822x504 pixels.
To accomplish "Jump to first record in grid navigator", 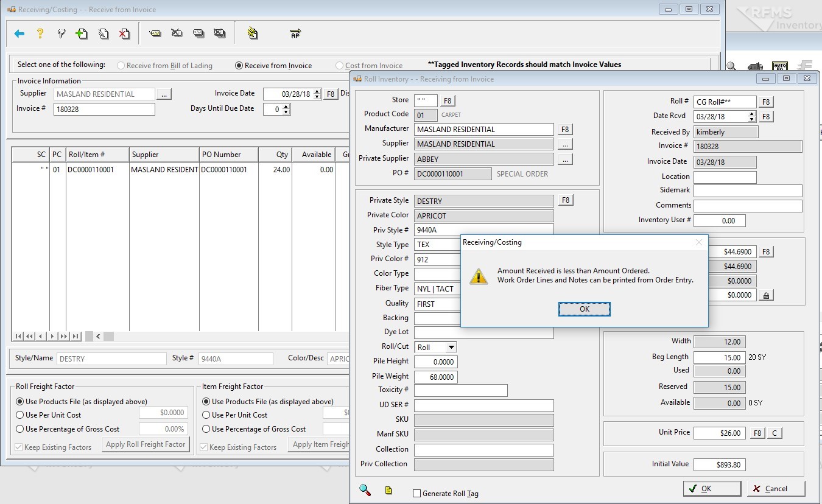I will pos(18,336).
